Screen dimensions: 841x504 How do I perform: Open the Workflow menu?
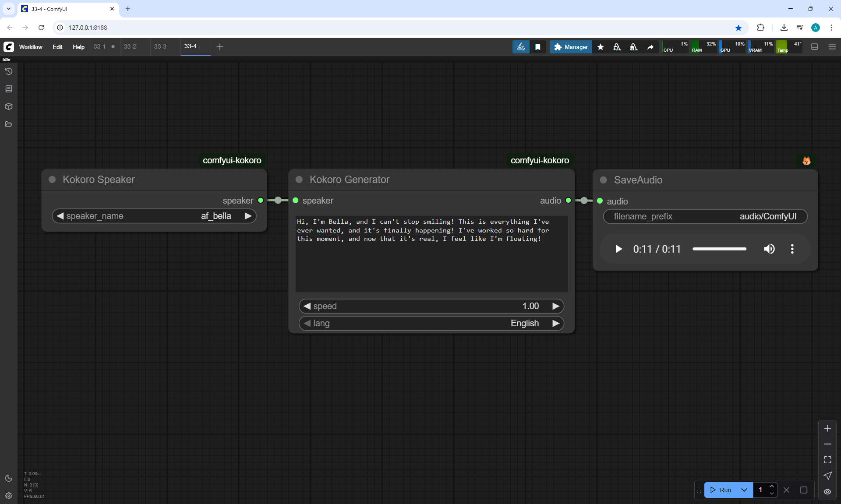(x=31, y=47)
